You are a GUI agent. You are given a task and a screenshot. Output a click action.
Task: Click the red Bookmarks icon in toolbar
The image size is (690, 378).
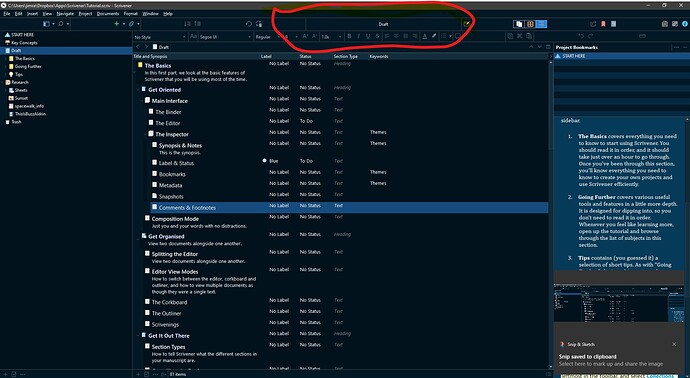603,24
